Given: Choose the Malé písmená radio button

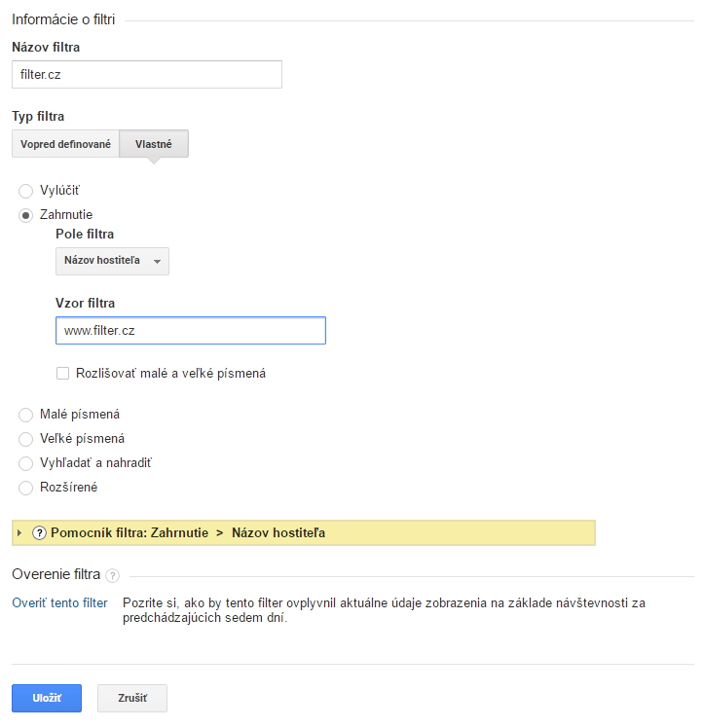Looking at the screenshot, I should (x=26, y=415).
